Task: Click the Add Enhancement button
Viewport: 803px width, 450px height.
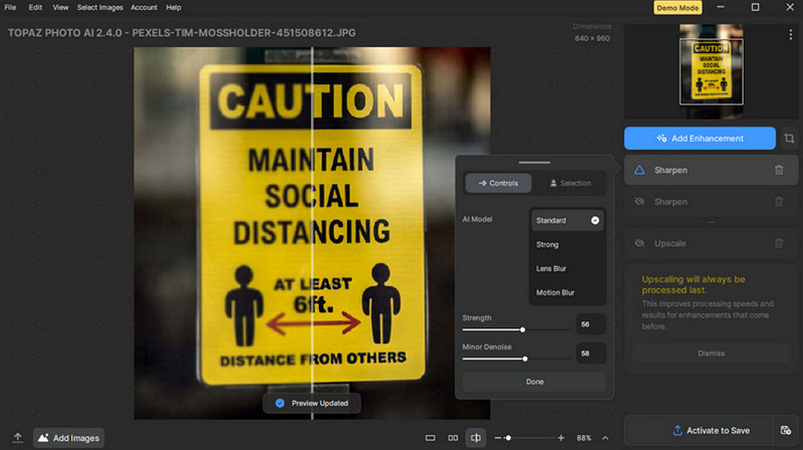Action: pos(700,138)
